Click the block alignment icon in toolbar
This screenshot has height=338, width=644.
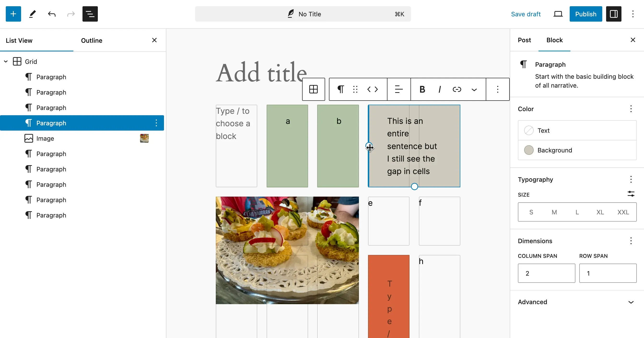pos(398,89)
